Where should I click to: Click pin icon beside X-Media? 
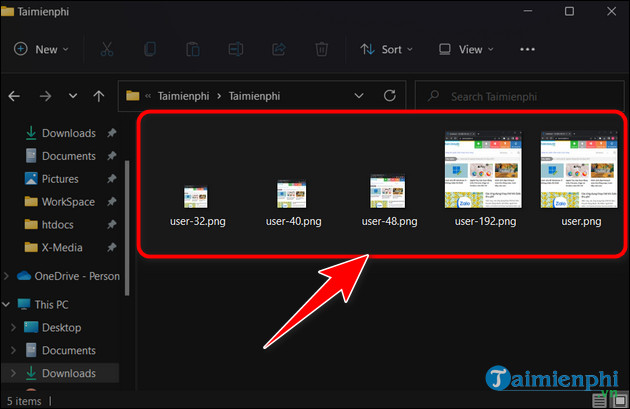112,247
